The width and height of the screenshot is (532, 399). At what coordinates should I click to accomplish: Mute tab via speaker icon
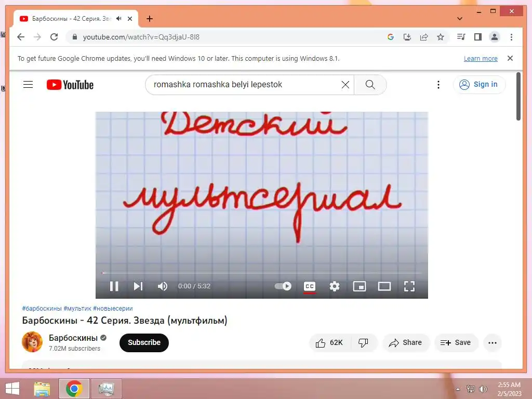coord(119,19)
